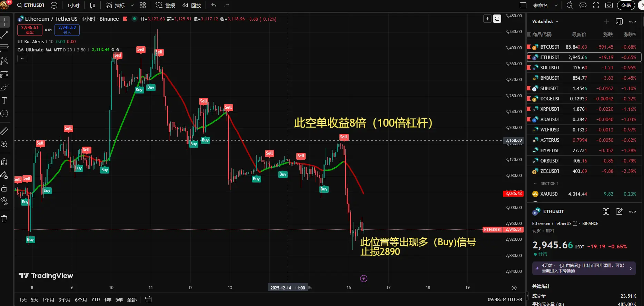Redo the last chart action
The image size is (644, 306).
coord(227,5)
